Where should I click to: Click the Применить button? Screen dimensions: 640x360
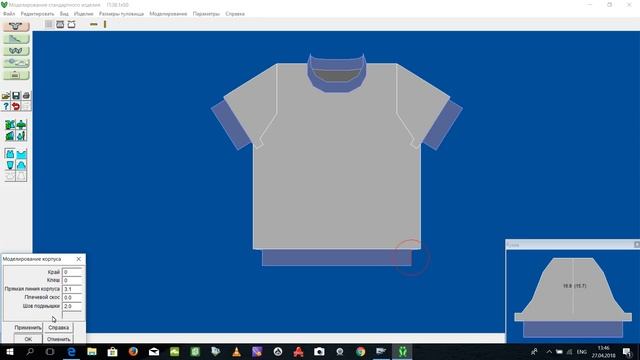28,328
